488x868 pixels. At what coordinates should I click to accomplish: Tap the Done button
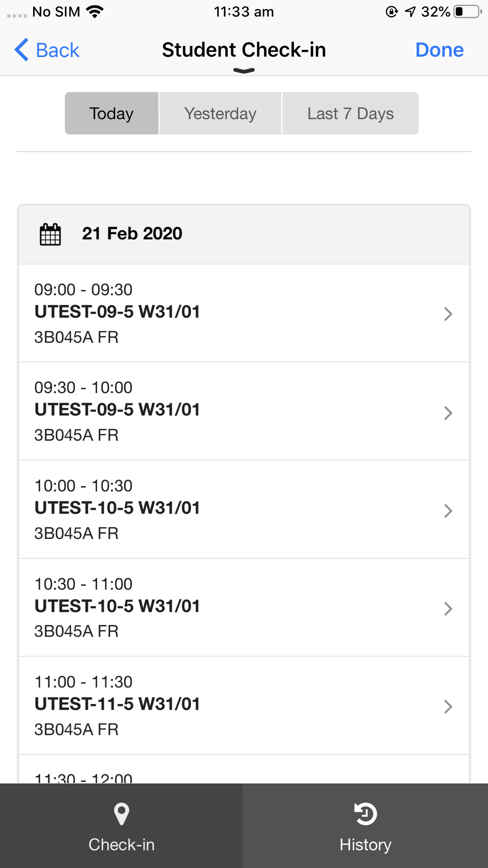[439, 50]
